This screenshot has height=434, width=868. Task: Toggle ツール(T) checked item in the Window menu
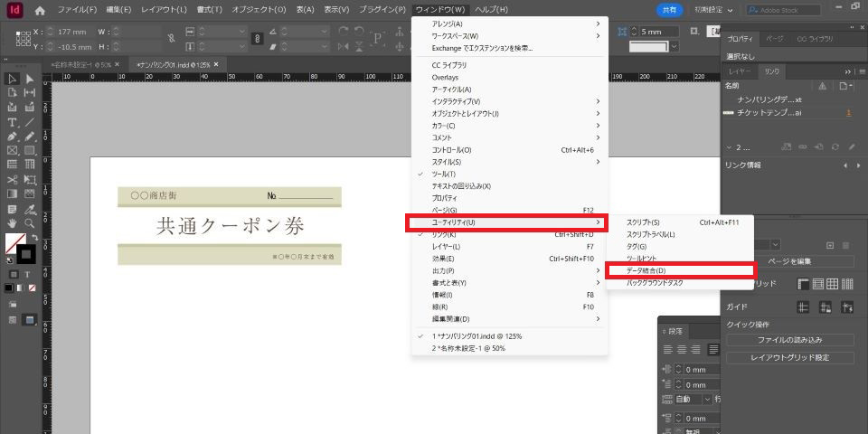click(x=444, y=174)
